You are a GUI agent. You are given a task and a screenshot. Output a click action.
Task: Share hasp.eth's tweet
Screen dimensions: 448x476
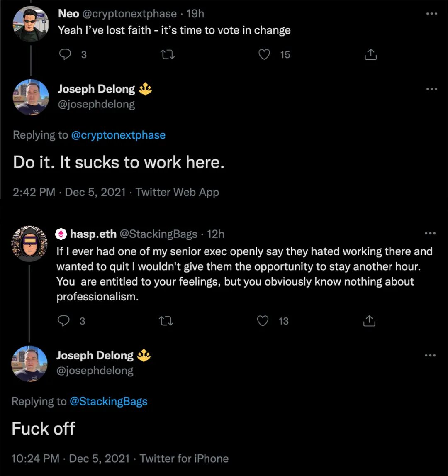tap(369, 321)
